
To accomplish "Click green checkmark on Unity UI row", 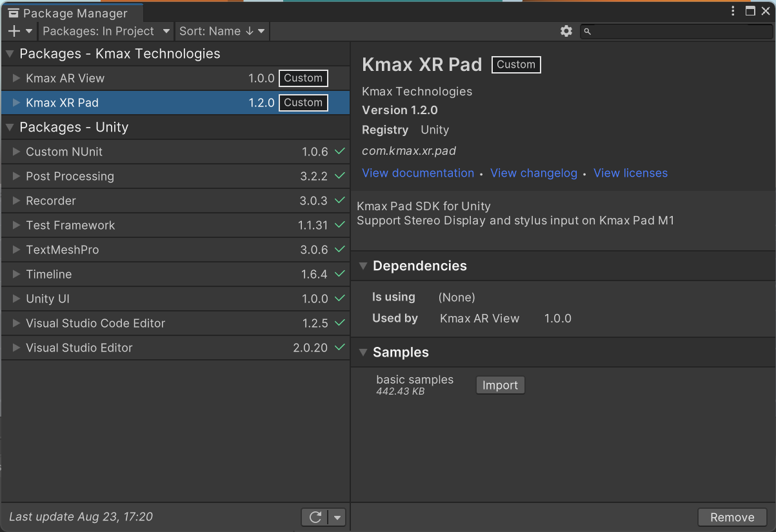I will coord(340,299).
